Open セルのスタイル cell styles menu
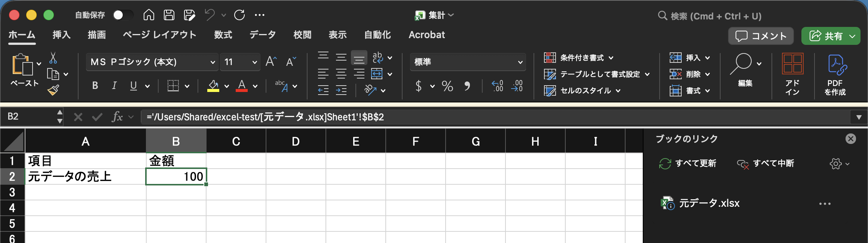Image resolution: width=868 pixels, height=243 pixels. coord(583,90)
